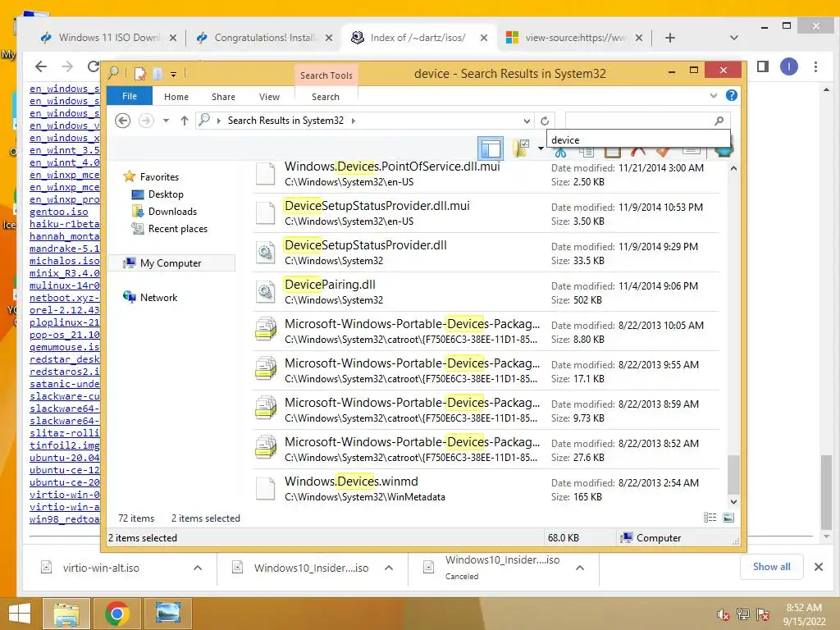Viewport: 840px width, 630px height.
Task: Switch to details view icon in status bar
Action: pos(710,518)
